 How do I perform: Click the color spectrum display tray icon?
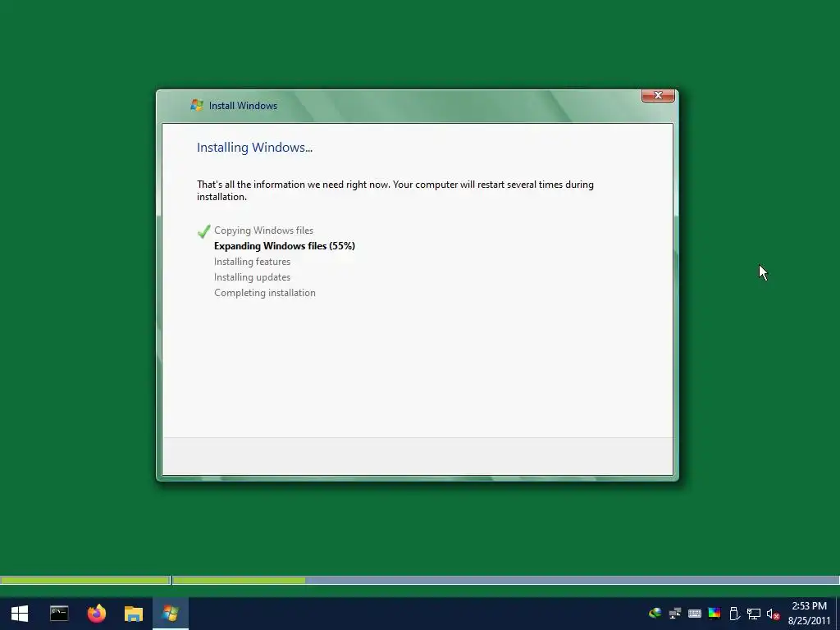point(714,614)
